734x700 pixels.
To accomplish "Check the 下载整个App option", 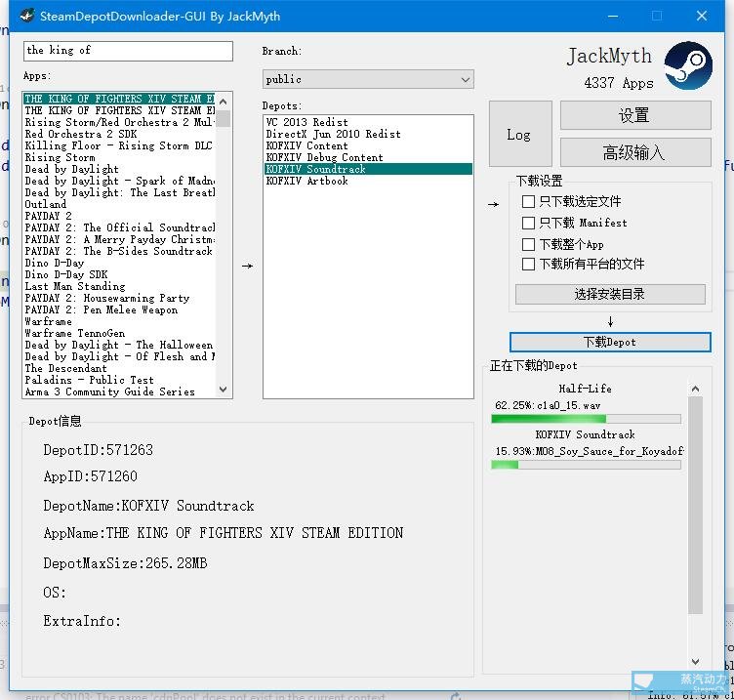I will tap(528, 244).
